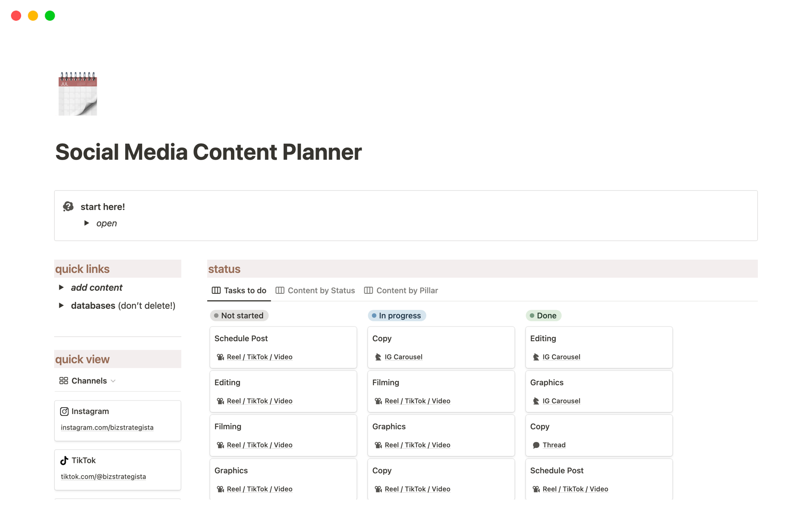
Task: Click IG Carousel link on Done Editing card
Action: [x=561, y=357]
